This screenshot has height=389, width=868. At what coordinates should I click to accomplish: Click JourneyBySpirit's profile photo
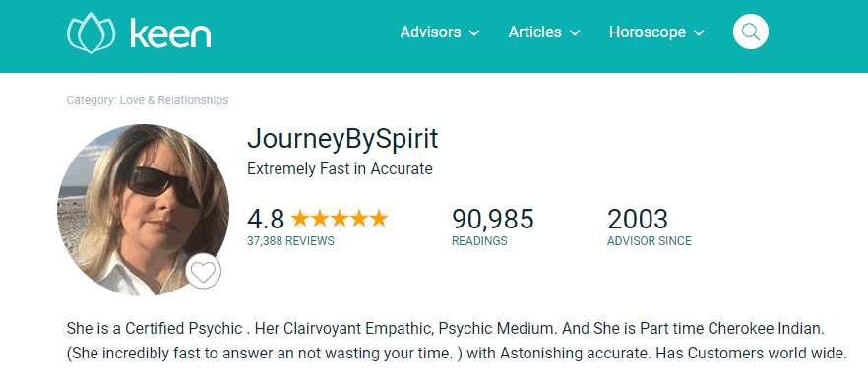(144, 210)
